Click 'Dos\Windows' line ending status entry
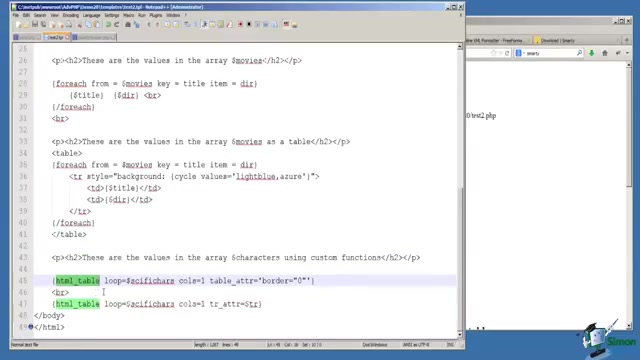 coord(374,345)
